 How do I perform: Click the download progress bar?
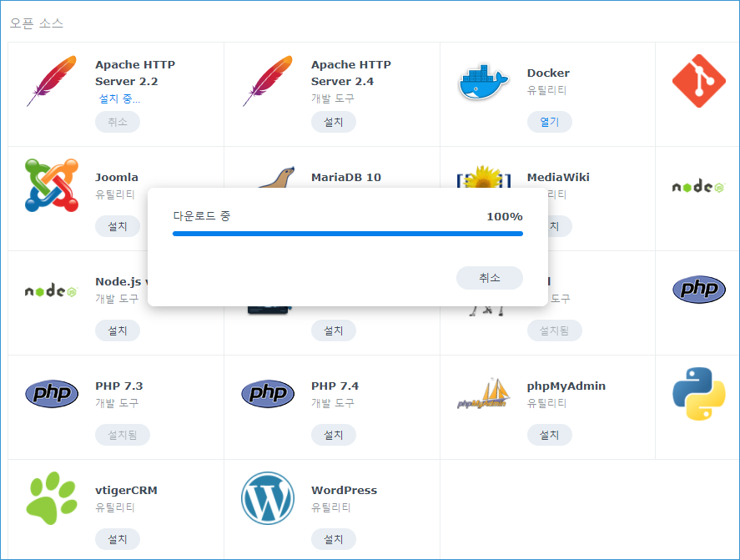(348, 234)
